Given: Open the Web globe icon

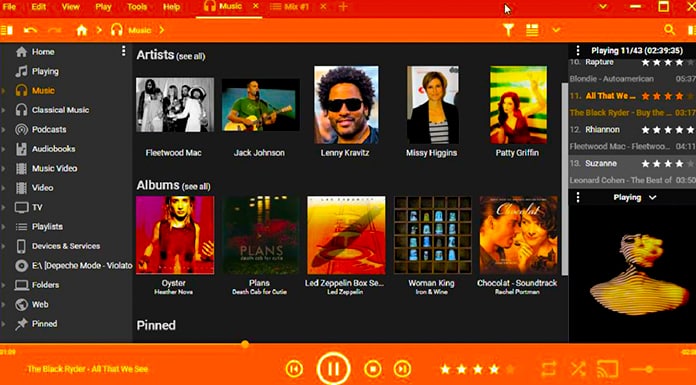Looking at the screenshot, I should 21,305.
